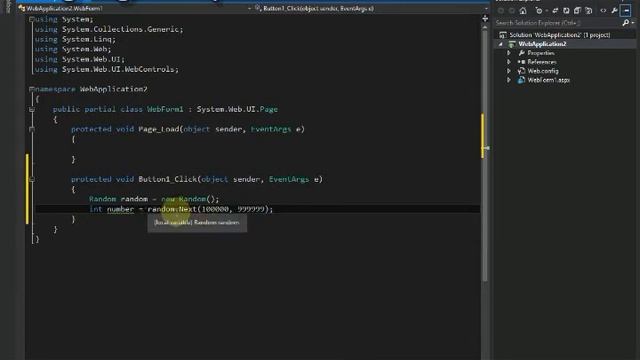Screen dimensions: 640x360
Task: Click the Collapse All icon in Solution Explorer
Action: tap(577, 11)
